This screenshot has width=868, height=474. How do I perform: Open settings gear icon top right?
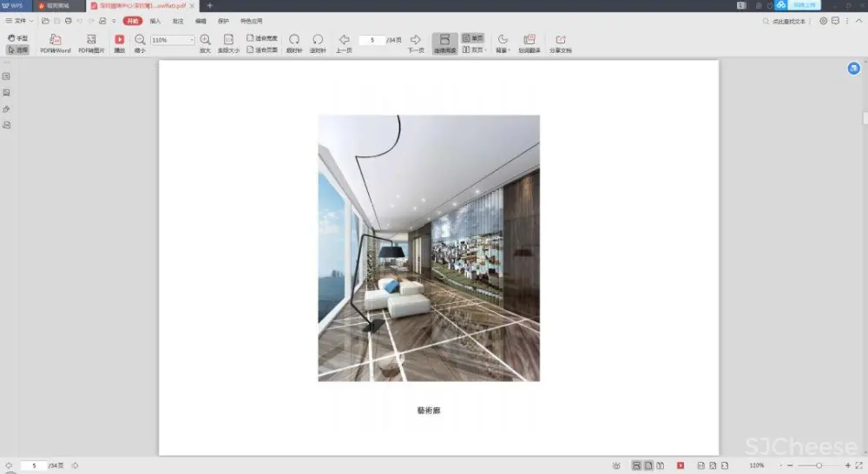(x=823, y=21)
